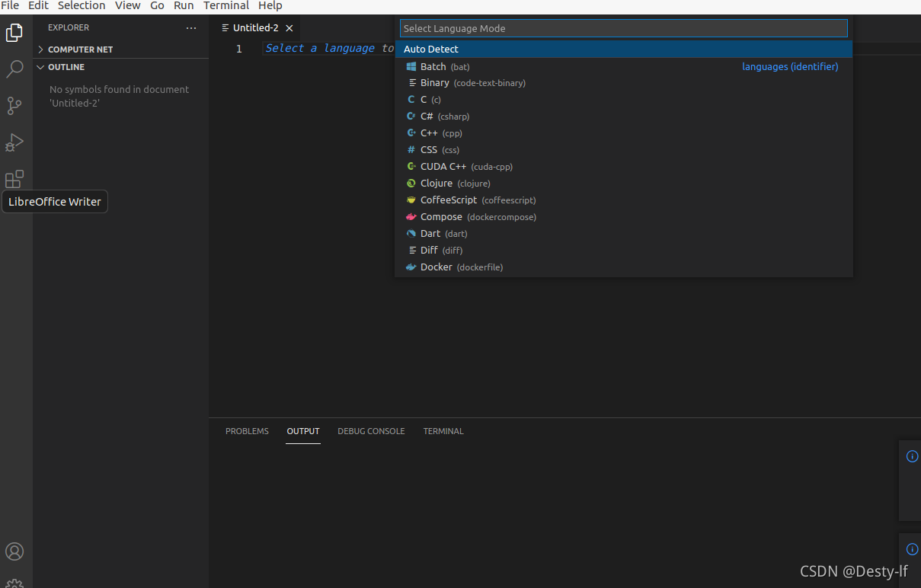Screen dimensions: 921x588
Task: Click the upper notification info icon
Action: tap(912, 456)
